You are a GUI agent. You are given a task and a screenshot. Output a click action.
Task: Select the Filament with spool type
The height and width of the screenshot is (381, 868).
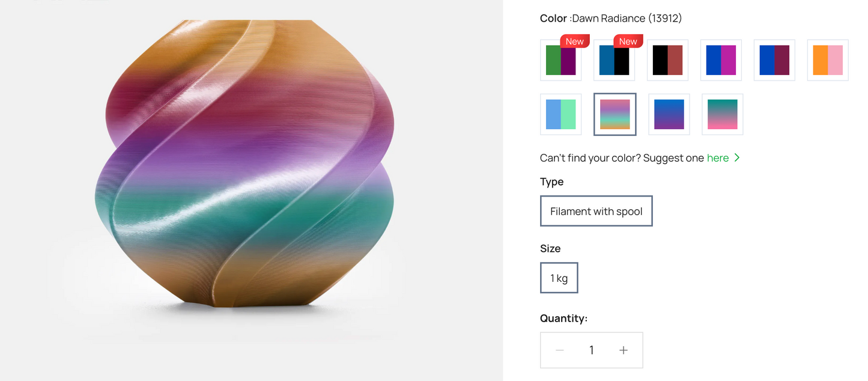pos(596,211)
